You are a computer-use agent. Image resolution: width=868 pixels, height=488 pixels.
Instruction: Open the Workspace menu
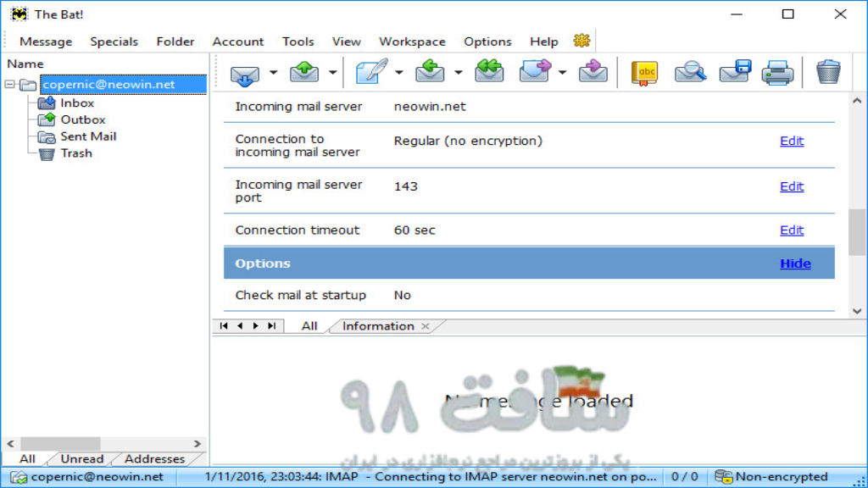[413, 42]
